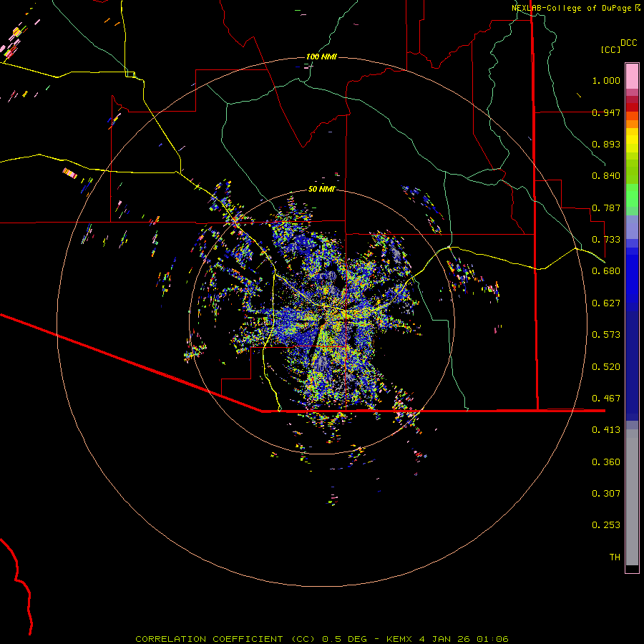Click the 0.733 color scale value
This screenshot has width=644, height=644.
[x=606, y=240]
